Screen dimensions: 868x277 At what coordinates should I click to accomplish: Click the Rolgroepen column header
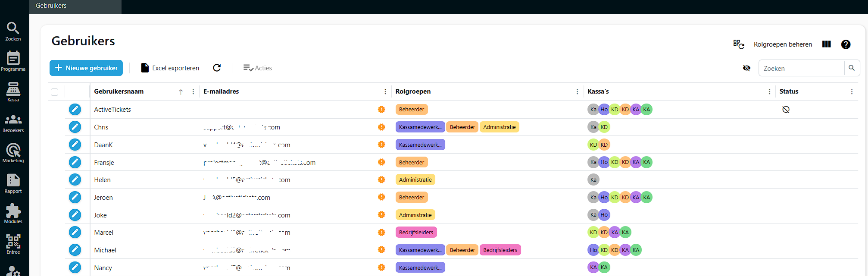(x=413, y=91)
